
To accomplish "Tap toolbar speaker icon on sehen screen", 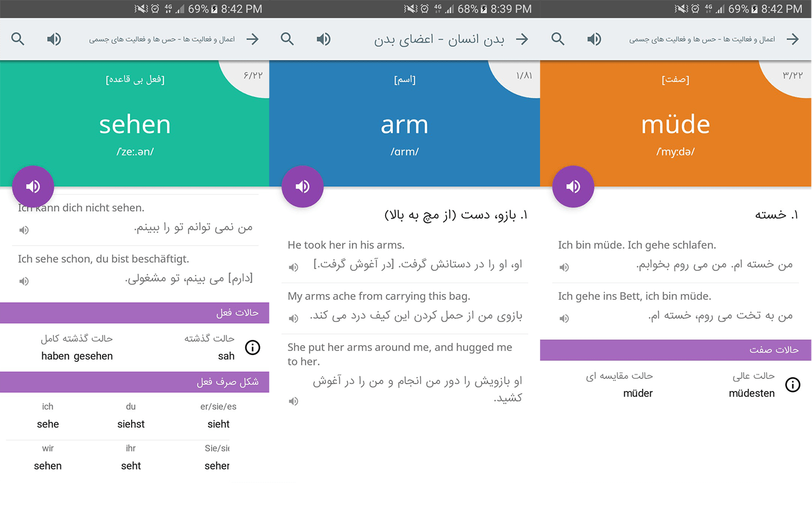I will [x=54, y=39].
